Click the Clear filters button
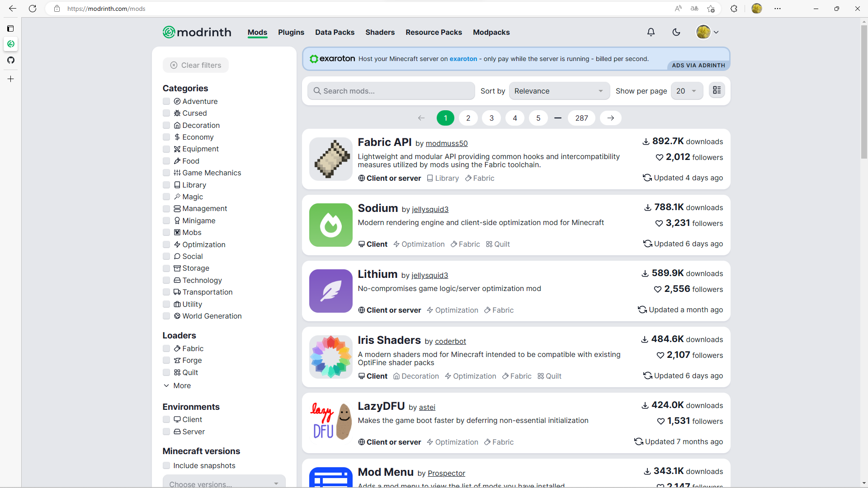 [195, 65]
